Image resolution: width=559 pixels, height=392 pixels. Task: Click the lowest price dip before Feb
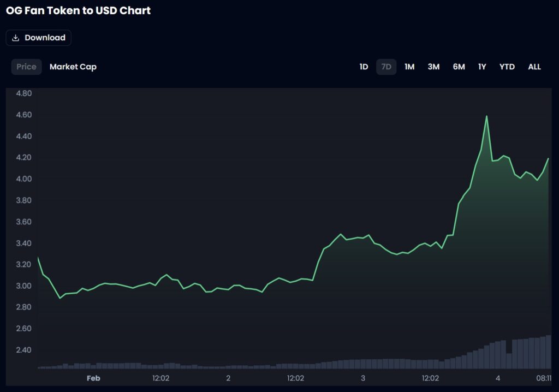[60, 298]
